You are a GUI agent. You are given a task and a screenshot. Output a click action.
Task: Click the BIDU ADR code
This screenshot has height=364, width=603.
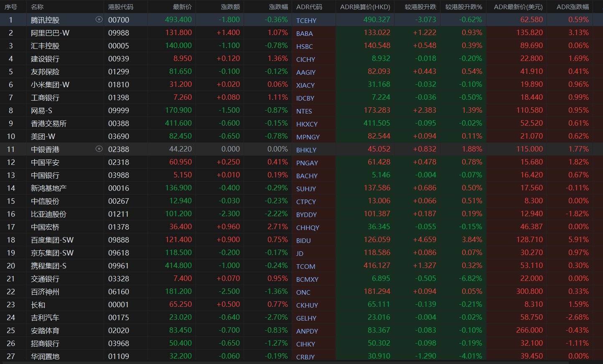click(303, 240)
